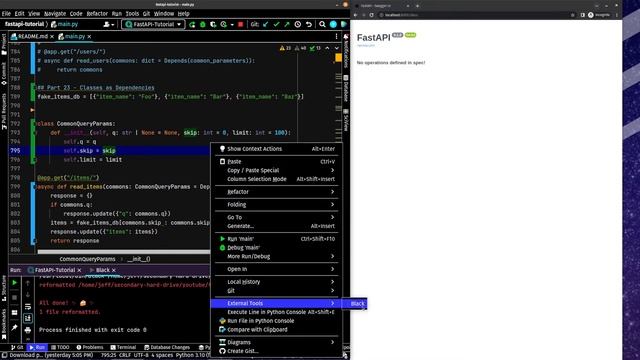Viewport: 640px width, 360px height.
Task: Click next highlighted error down arrow
Action: coord(337,48)
